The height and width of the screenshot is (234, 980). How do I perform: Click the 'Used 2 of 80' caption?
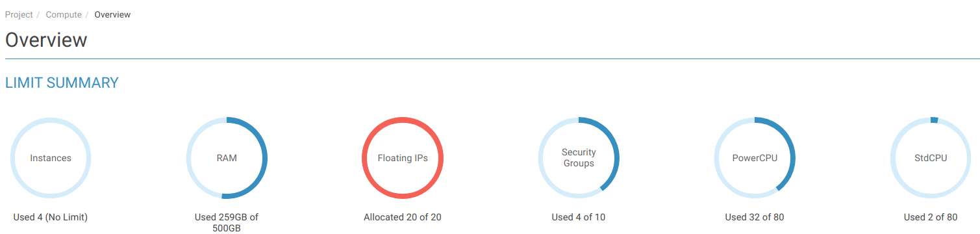click(x=931, y=217)
